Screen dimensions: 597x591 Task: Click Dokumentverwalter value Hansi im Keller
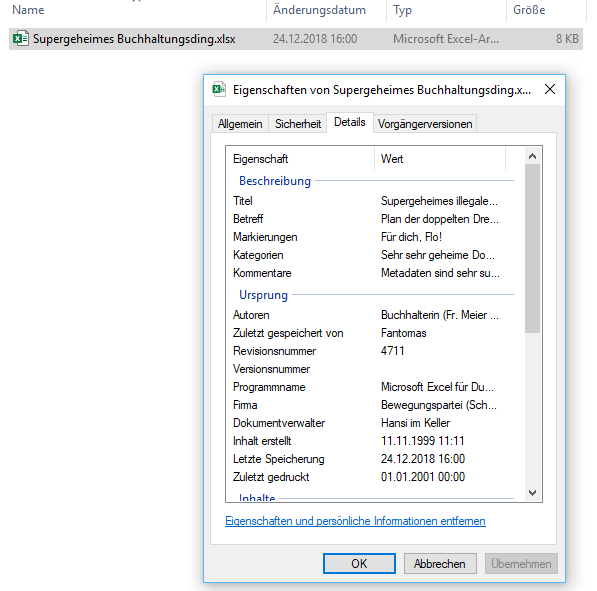pyautogui.click(x=415, y=423)
